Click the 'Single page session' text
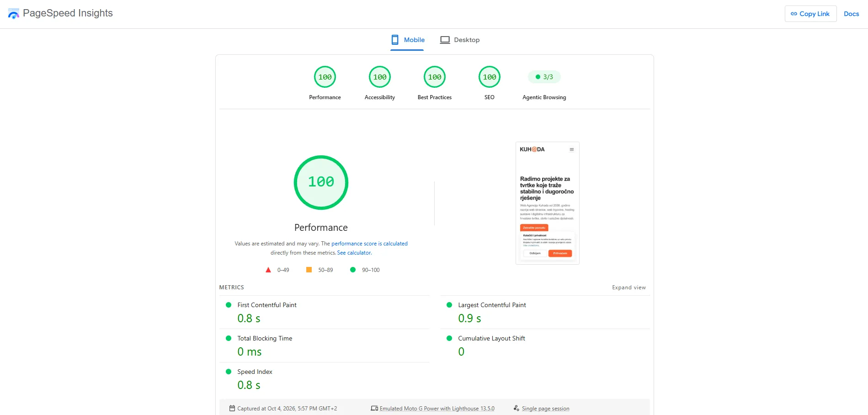Viewport: 868px width, 415px height. click(546, 409)
